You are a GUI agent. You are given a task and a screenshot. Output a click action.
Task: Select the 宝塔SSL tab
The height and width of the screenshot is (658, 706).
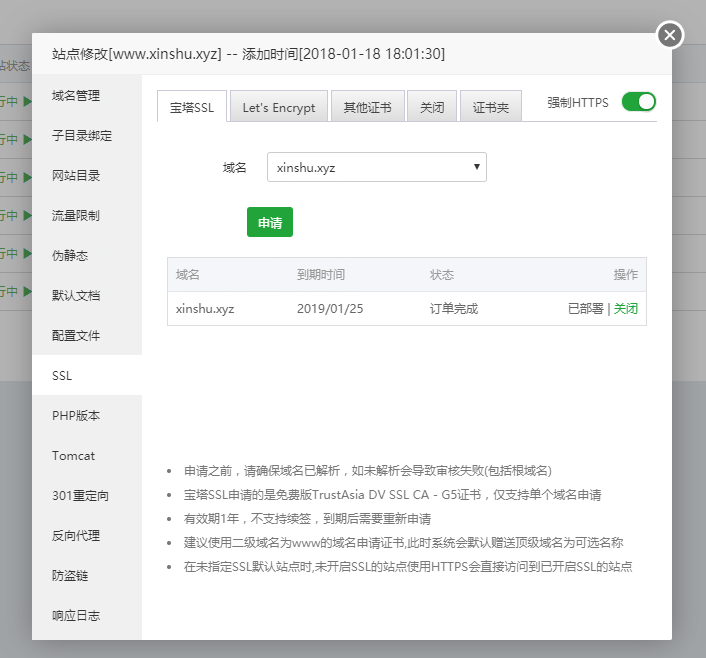[191, 107]
